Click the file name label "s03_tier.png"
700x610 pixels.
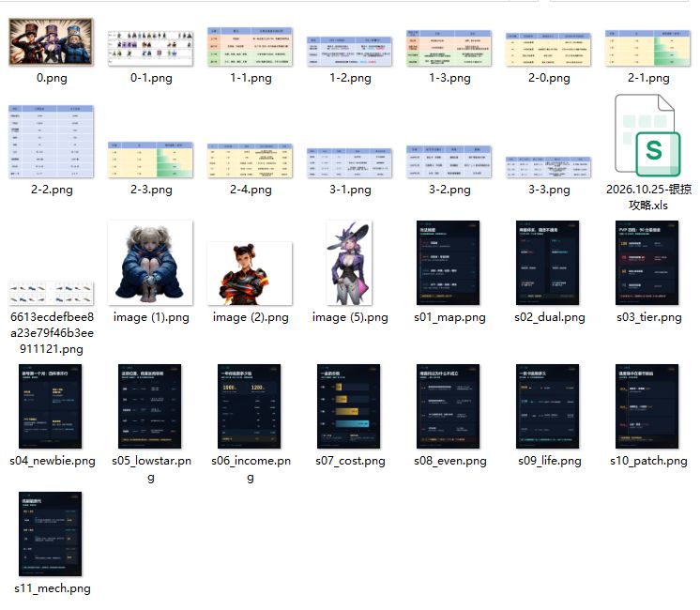pyautogui.click(x=648, y=317)
